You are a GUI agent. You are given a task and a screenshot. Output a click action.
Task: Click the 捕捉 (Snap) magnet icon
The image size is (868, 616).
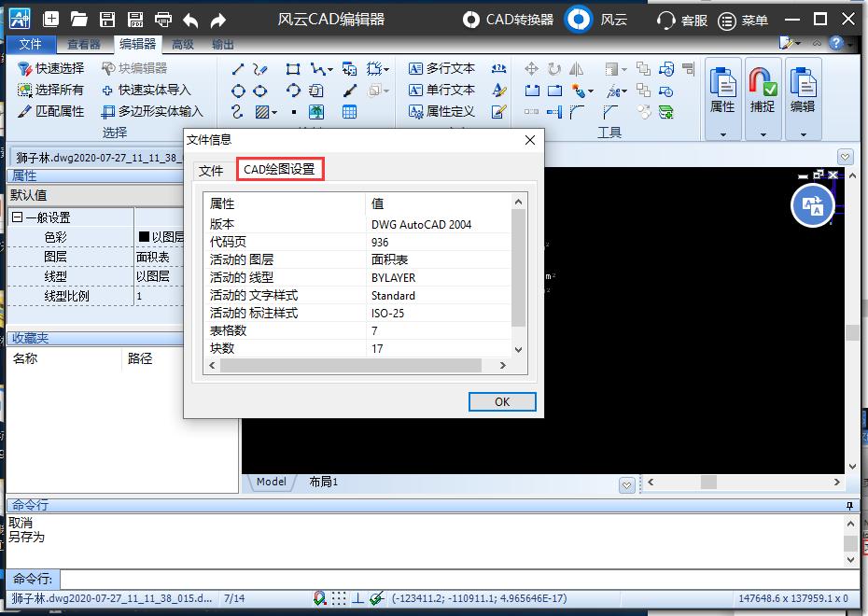[762, 84]
